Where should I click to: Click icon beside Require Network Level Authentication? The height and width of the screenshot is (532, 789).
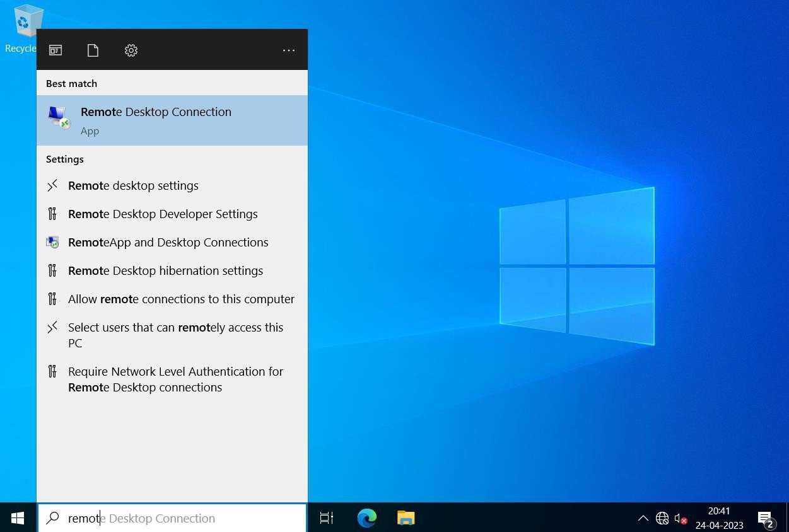[x=52, y=371]
